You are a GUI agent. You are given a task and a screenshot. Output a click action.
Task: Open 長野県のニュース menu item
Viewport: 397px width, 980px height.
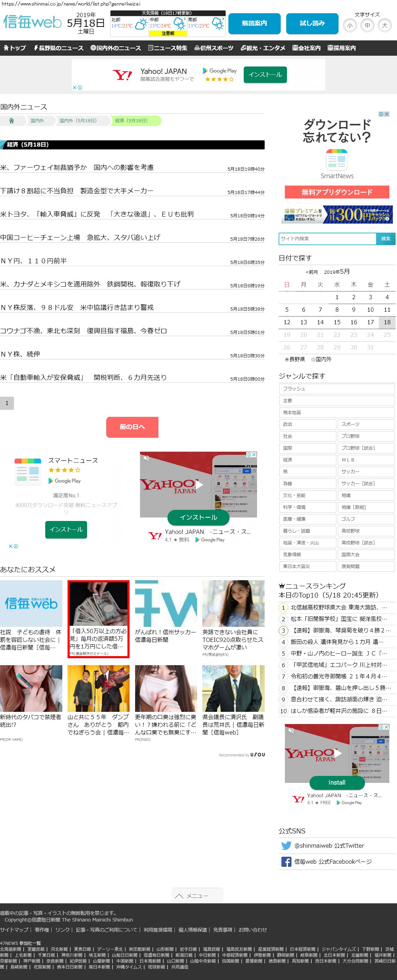[58, 48]
